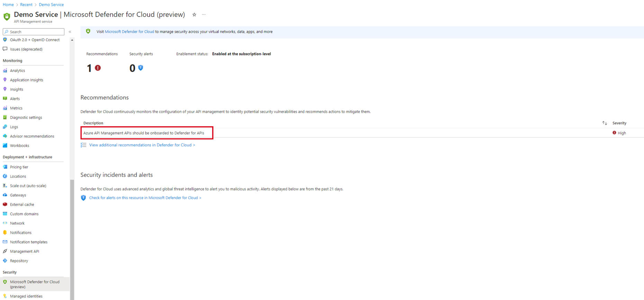
Task: Click the Pricing tier icon
Action: coord(5,167)
